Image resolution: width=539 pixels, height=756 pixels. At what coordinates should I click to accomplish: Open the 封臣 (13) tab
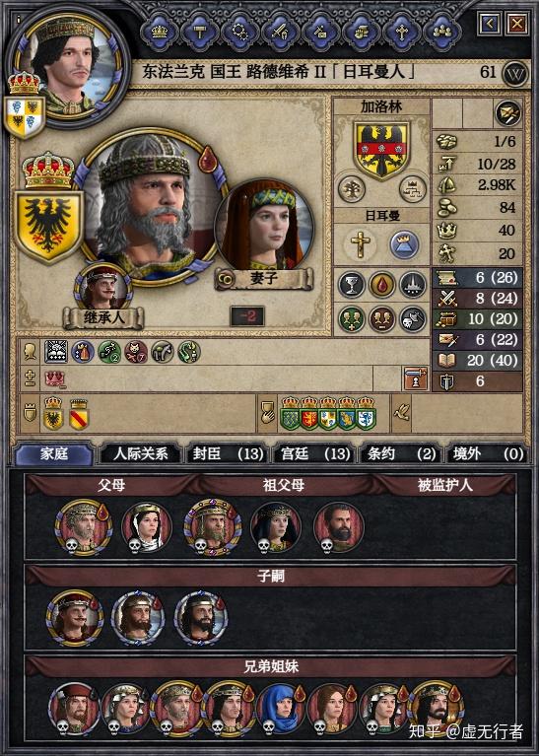tap(228, 453)
